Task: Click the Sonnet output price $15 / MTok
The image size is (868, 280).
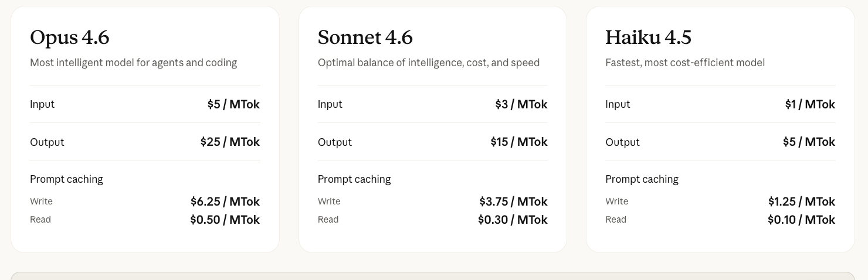Action: pyautogui.click(x=519, y=142)
